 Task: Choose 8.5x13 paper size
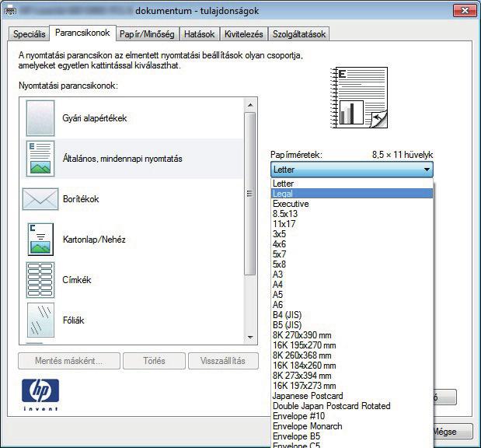351,214
